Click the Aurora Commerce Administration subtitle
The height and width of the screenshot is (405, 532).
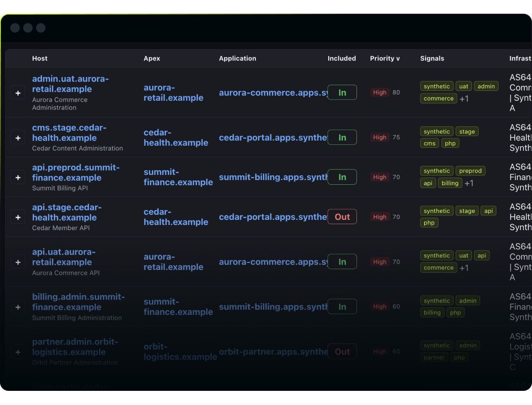tap(60, 104)
